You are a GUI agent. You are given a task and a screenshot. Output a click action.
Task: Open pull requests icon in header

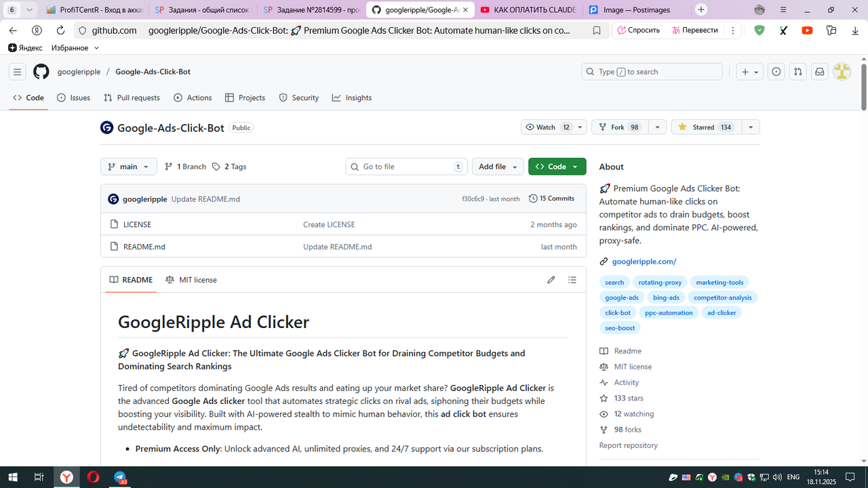tap(798, 72)
